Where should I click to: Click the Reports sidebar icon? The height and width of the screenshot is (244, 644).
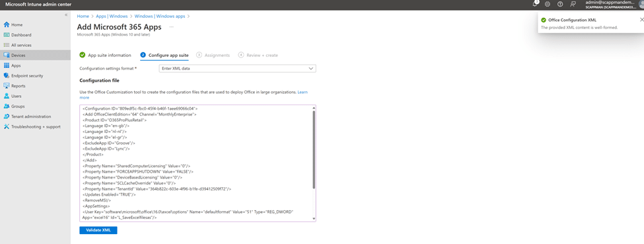point(7,86)
